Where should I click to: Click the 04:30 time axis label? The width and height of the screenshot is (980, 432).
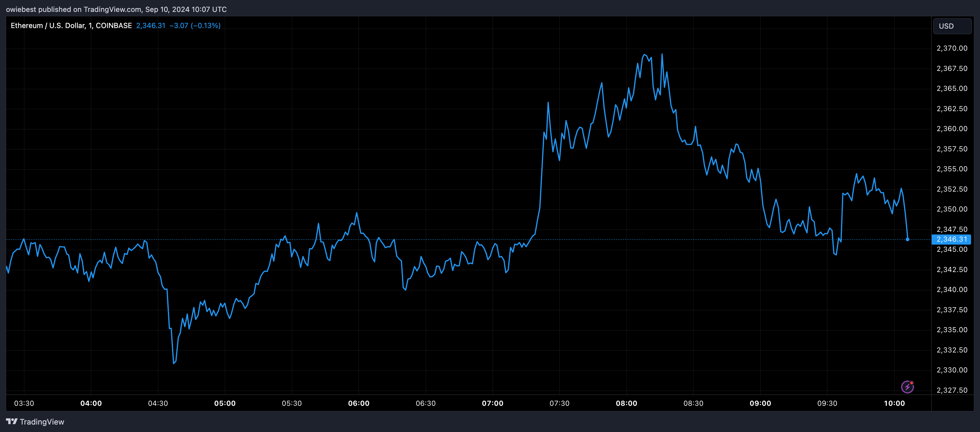click(158, 403)
